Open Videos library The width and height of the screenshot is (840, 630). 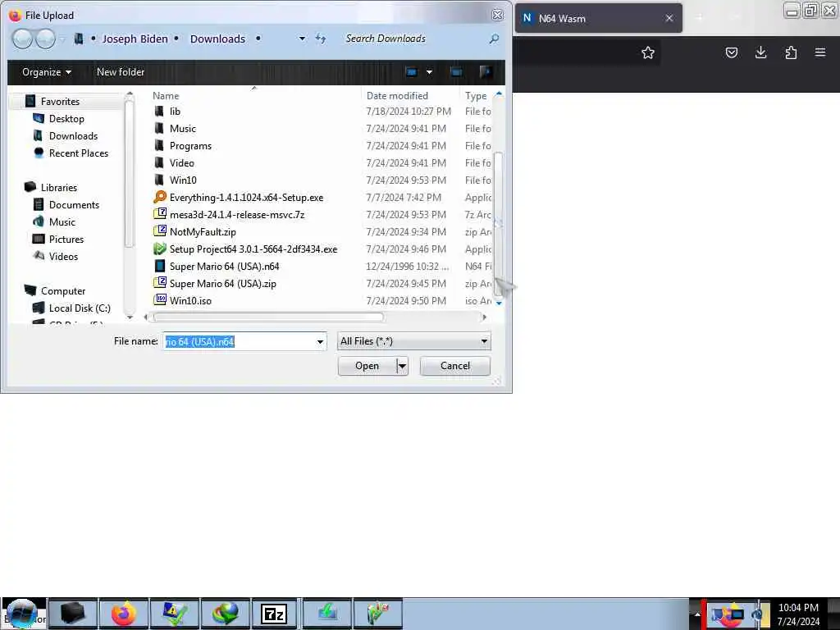click(63, 257)
